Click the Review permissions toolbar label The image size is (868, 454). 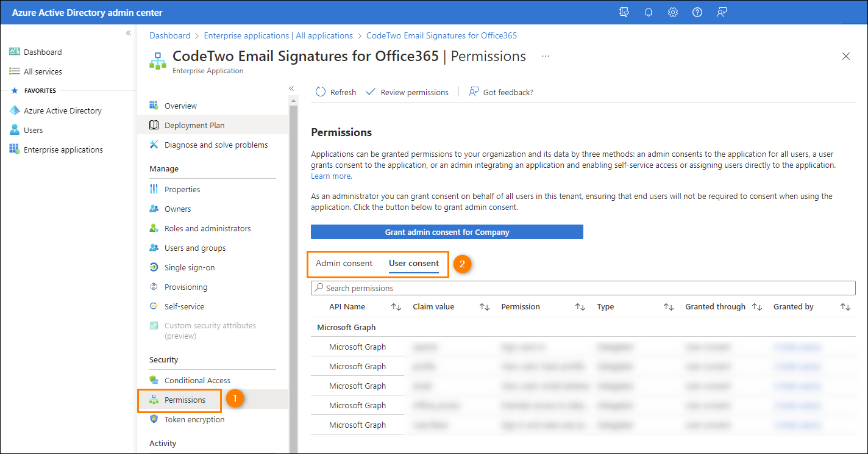click(x=414, y=92)
